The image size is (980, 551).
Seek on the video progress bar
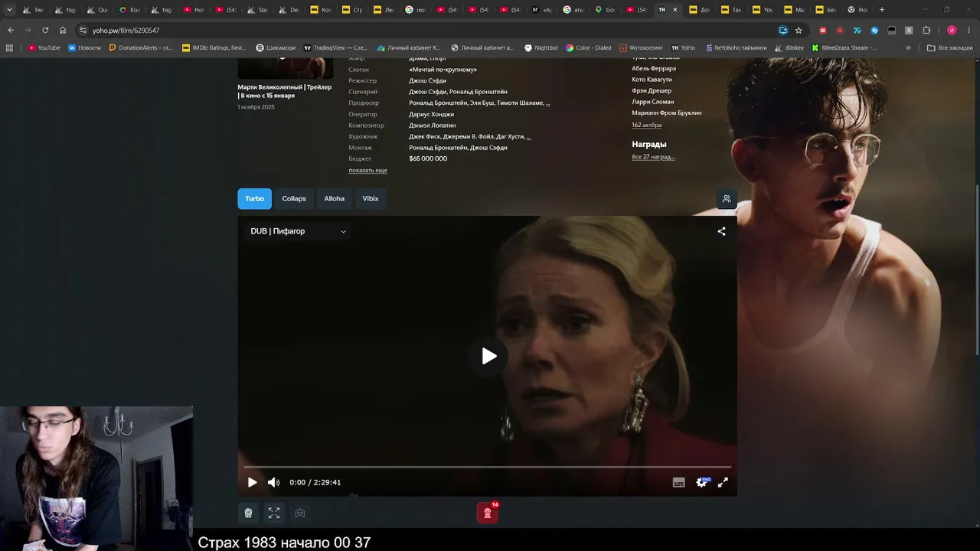coord(487,467)
